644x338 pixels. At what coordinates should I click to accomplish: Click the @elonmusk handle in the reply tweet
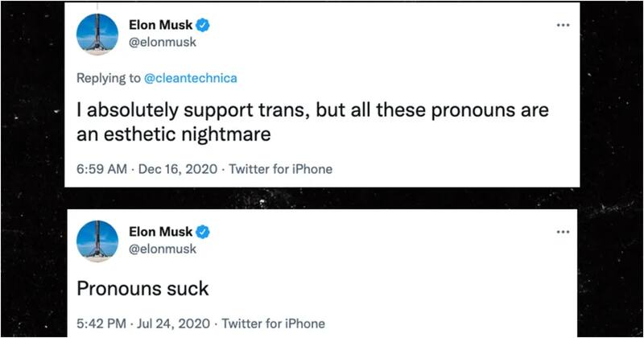pos(163,44)
